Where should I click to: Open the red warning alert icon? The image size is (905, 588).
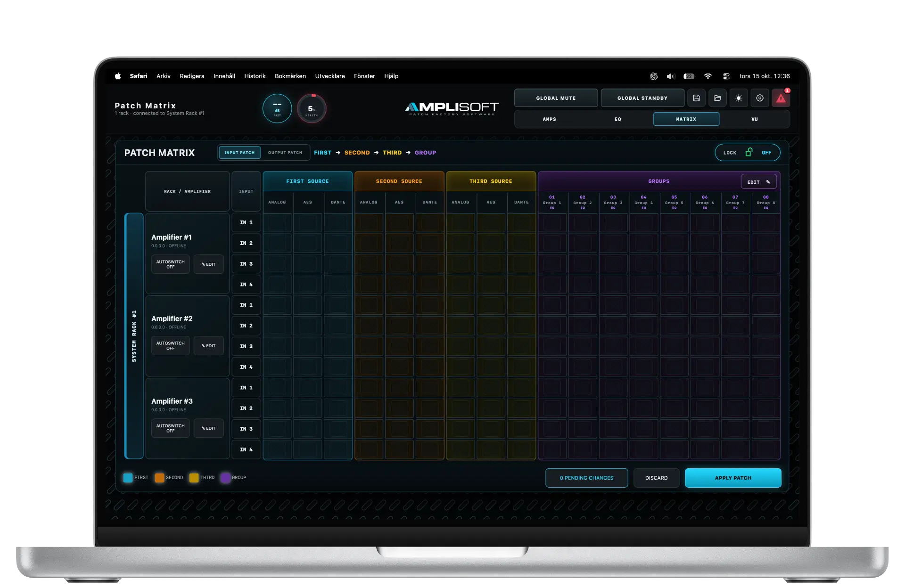pyautogui.click(x=781, y=98)
